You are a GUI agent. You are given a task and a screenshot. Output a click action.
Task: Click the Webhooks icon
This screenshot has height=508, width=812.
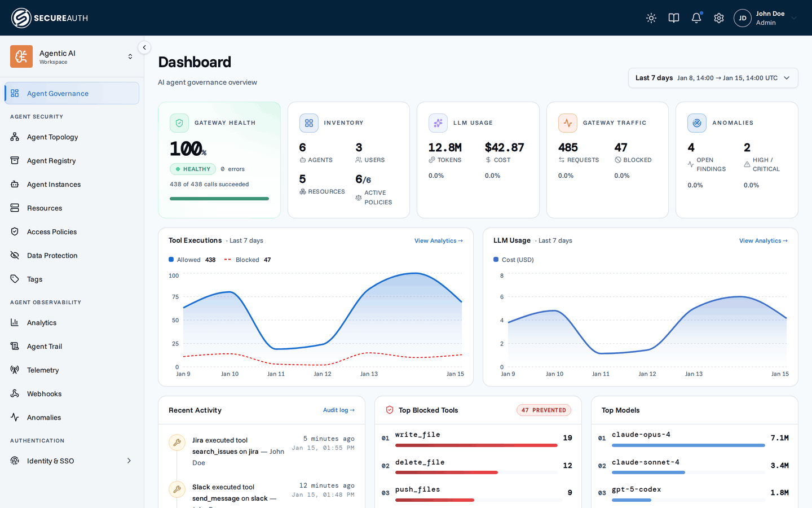click(15, 393)
